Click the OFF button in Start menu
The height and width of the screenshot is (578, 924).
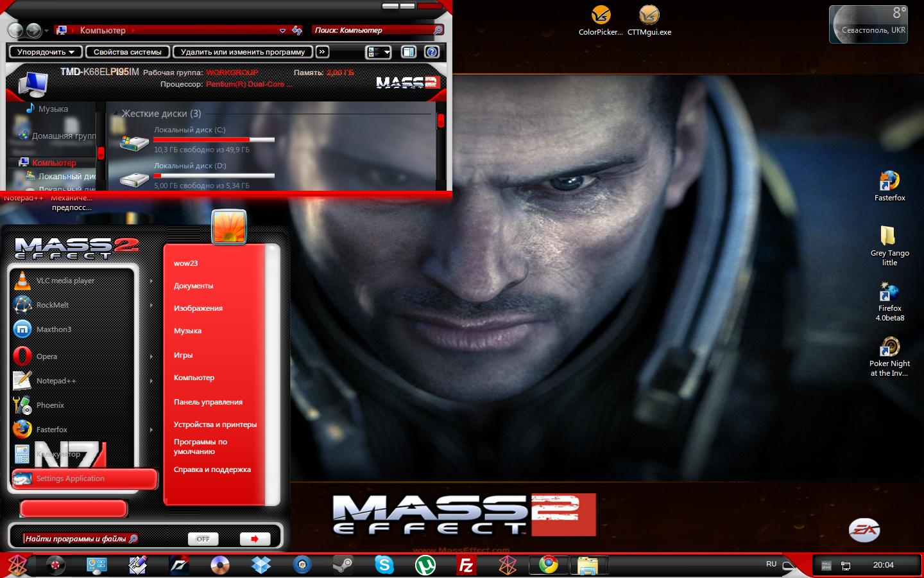(203, 539)
